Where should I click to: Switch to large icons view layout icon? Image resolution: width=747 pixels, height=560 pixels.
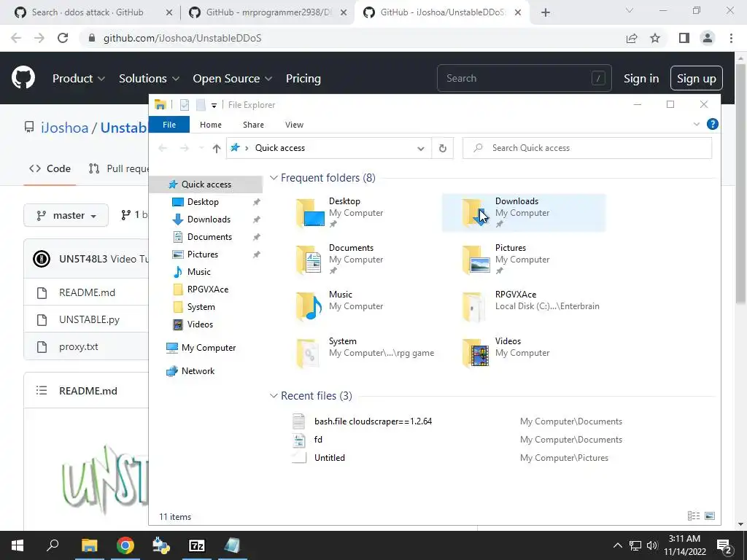710,516
